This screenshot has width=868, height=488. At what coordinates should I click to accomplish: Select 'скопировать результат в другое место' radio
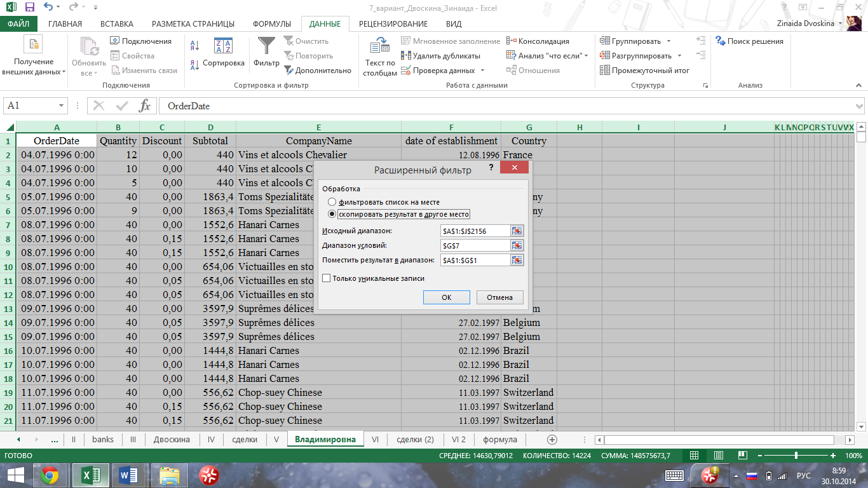pyautogui.click(x=332, y=214)
